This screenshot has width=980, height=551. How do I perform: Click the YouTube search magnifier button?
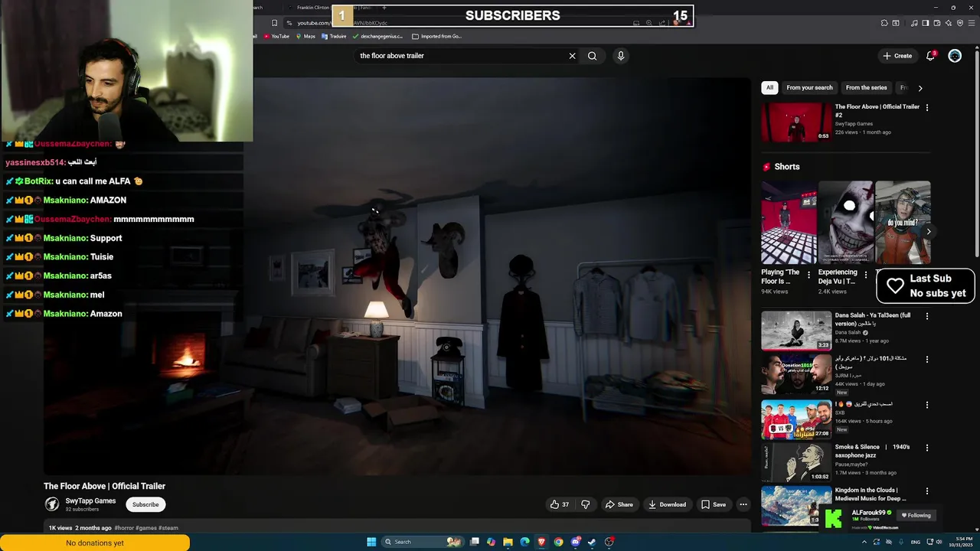(x=592, y=56)
